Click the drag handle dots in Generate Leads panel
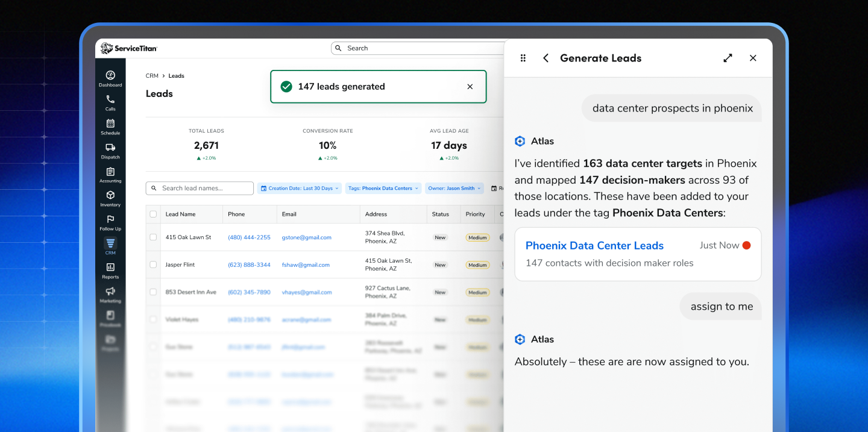The image size is (868, 432). pos(523,58)
